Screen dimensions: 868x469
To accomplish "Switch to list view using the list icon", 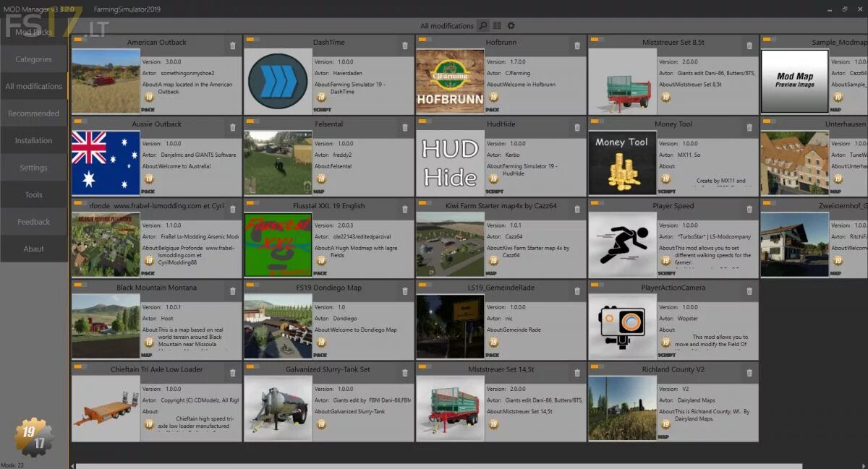I will click(496, 24).
